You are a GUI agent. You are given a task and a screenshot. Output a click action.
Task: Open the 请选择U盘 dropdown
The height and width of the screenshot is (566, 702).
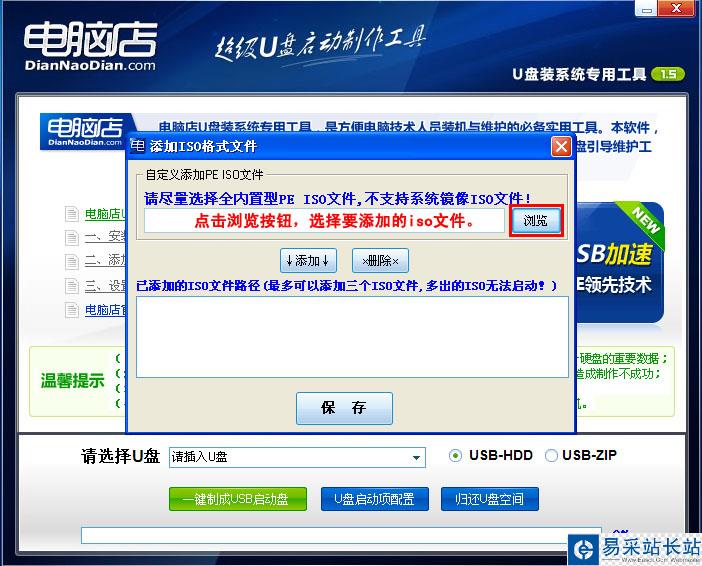pos(297,457)
